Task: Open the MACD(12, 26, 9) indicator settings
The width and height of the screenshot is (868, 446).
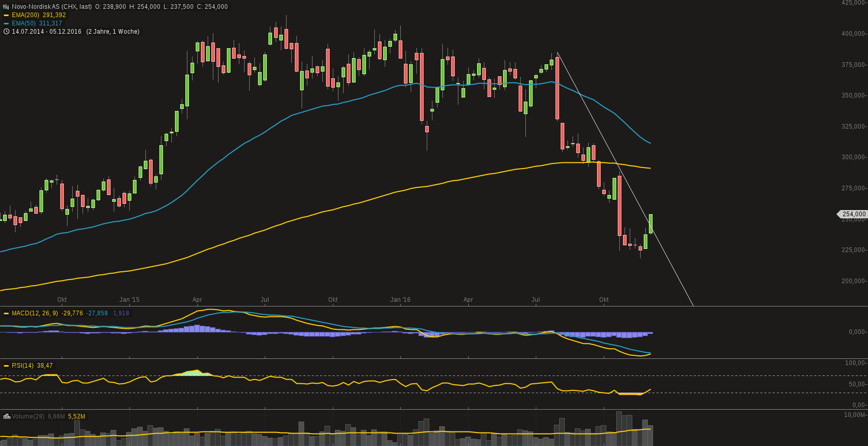Action: tap(35, 313)
